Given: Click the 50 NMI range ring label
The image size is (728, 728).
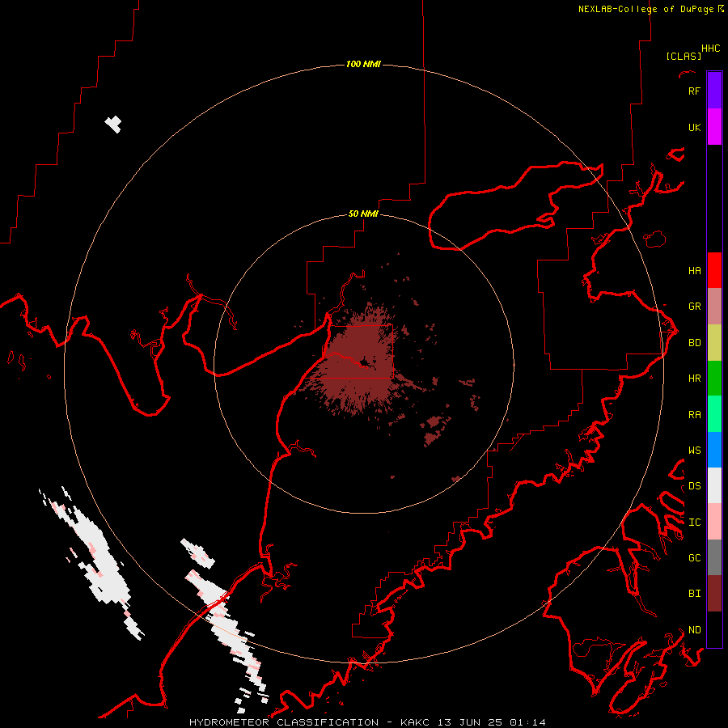Looking at the screenshot, I should click(363, 214).
